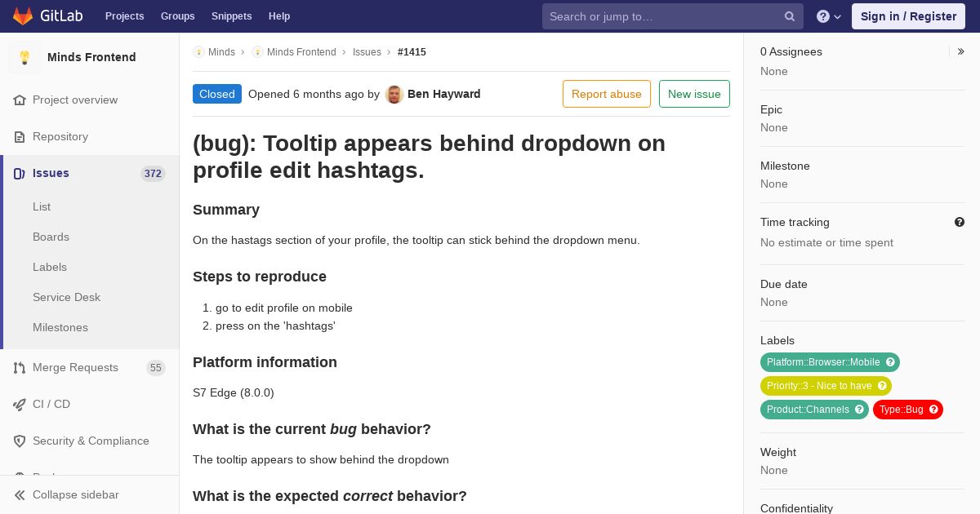The image size is (980, 514).
Task: Click the CI / CD rocket icon
Action: [20, 404]
